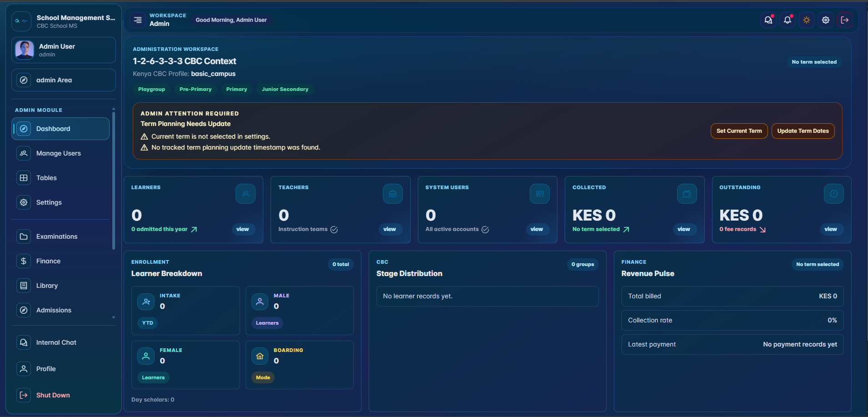This screenshot has height=417, width=868.
Task: Click the 0 groups badge
Action: tap(583, 264)
